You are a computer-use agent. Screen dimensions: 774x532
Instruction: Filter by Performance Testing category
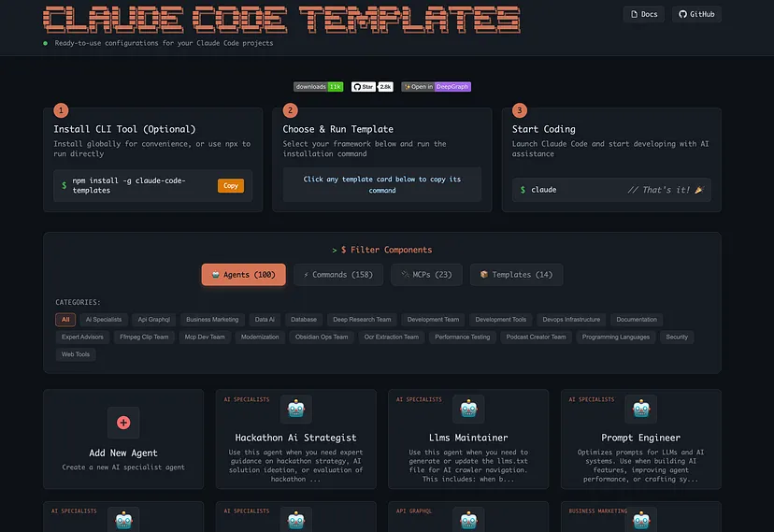pos(463,338)
